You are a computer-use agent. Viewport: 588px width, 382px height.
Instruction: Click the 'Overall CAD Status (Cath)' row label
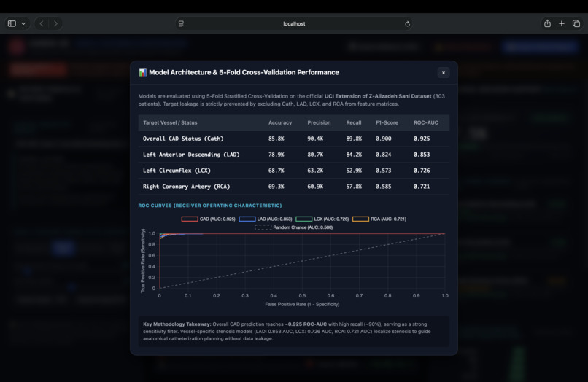(x=183, y=139)
